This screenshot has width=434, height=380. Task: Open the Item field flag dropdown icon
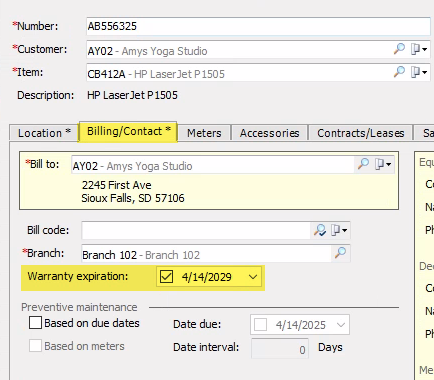[419, 72]
